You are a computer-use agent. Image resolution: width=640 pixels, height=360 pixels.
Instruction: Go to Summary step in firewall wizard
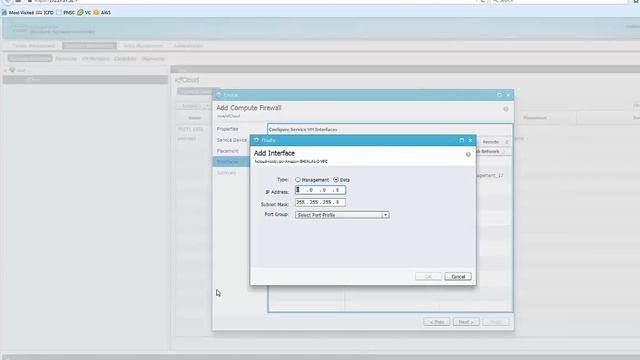click(x=226, y=173)
